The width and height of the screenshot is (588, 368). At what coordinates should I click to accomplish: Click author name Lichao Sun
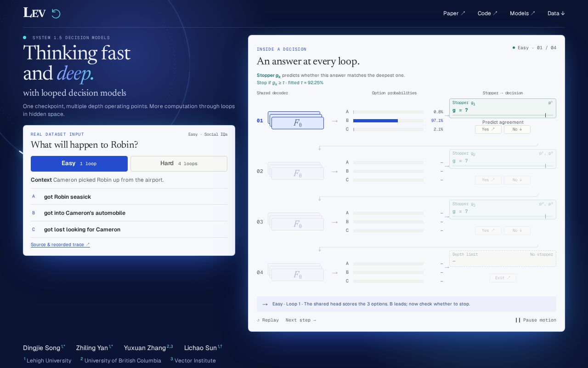(200, 348)
